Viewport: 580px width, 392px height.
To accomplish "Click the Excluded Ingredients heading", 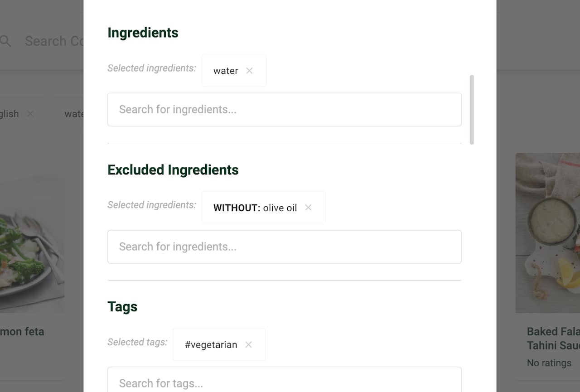I will click(x=173, y=169).
